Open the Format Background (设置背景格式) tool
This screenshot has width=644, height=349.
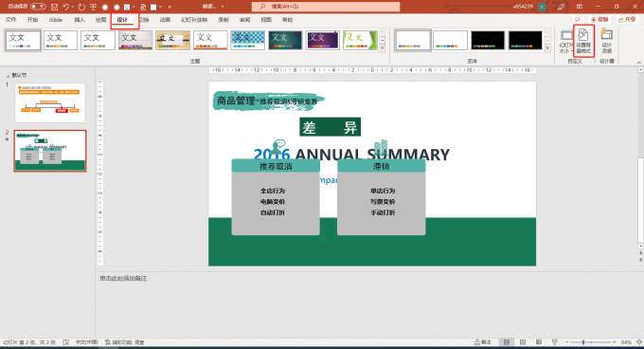coord(583,41)
